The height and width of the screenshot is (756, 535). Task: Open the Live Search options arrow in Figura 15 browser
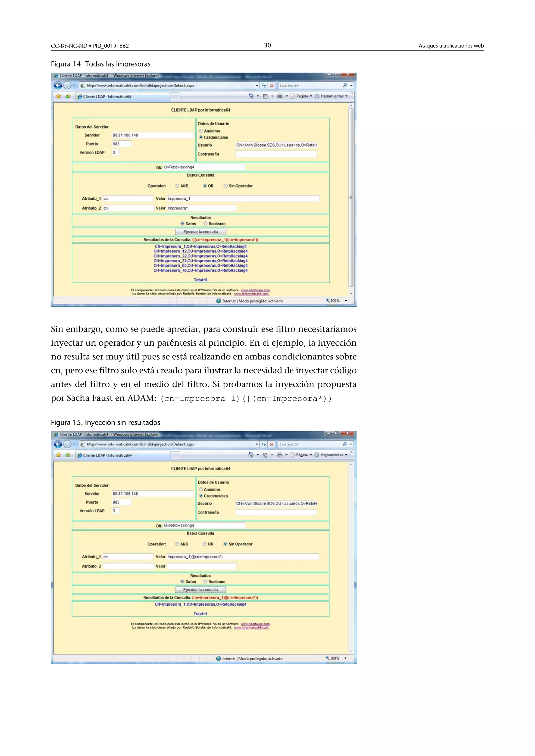click(x=351, y=444)
